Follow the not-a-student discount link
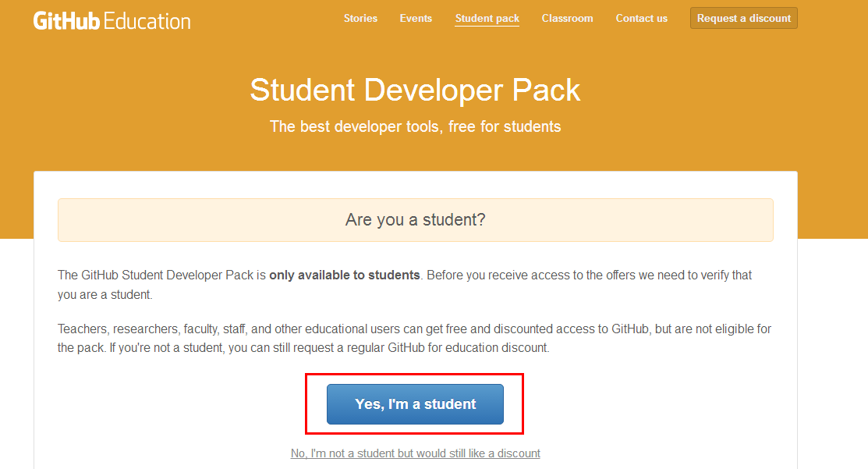Screen dimensions: 868x469 click(415, 453)
